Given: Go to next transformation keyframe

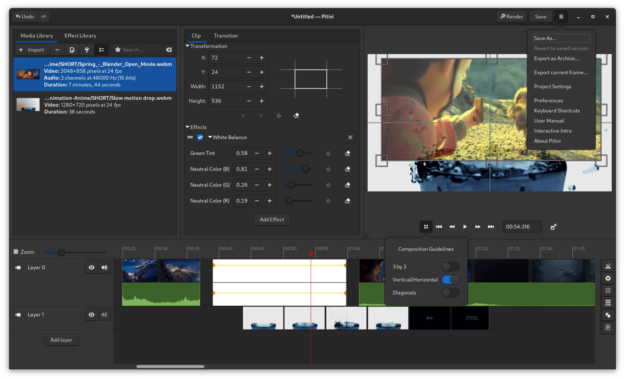Looking at the screenshot, I should tap(261, 116).
